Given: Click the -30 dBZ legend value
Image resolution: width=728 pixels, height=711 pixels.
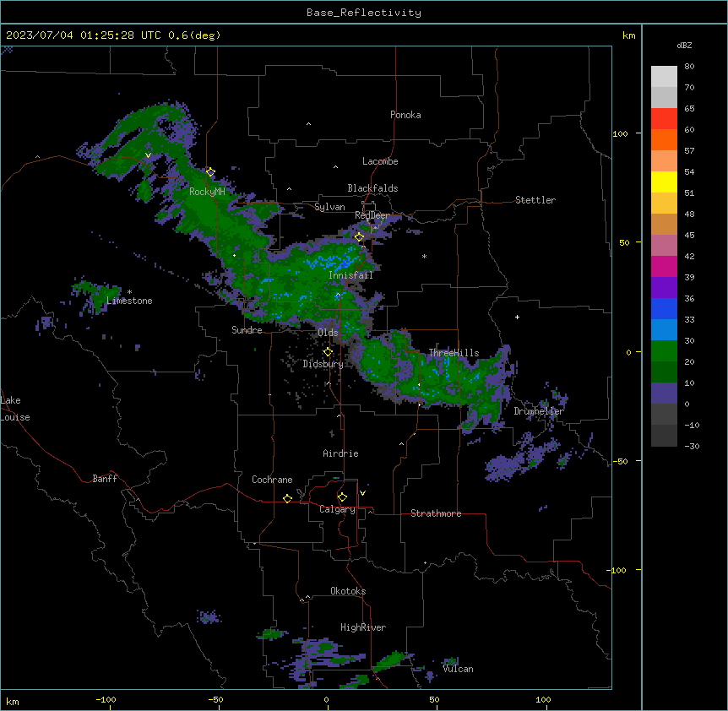Looking at the screenshot, I should pyautogui.click(x=692, y=446).
